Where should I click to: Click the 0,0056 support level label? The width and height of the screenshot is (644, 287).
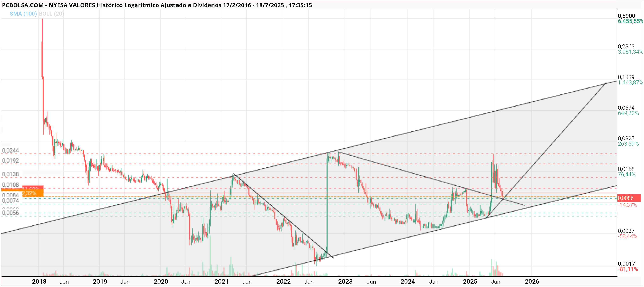pos(11,213)
